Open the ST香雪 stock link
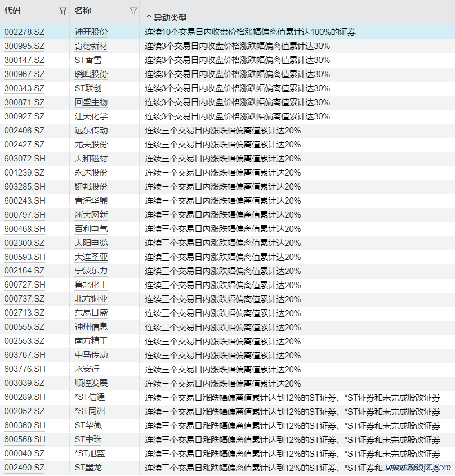455x476 pixels. click(x=88, y=60)
